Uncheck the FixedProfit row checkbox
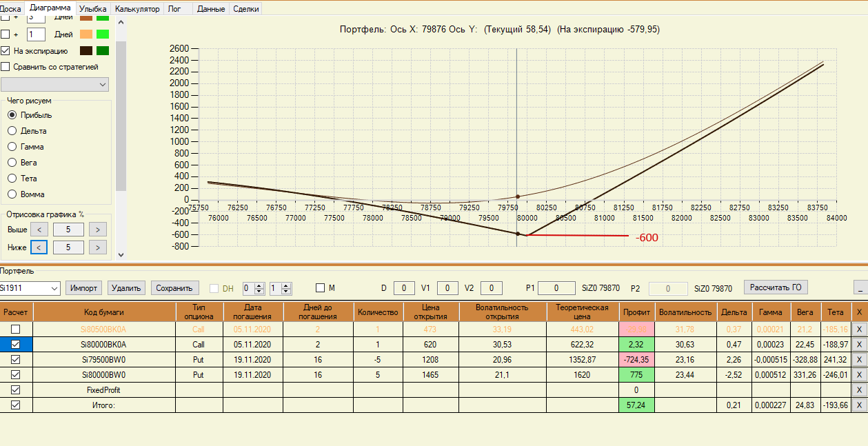This screenshot has height=446, width=868. [x=15, y=390]
